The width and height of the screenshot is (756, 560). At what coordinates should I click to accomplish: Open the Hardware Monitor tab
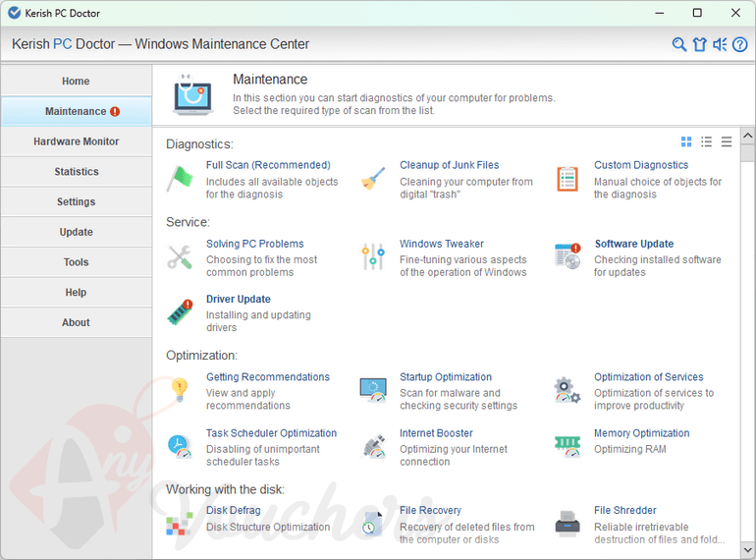point(77,141)
